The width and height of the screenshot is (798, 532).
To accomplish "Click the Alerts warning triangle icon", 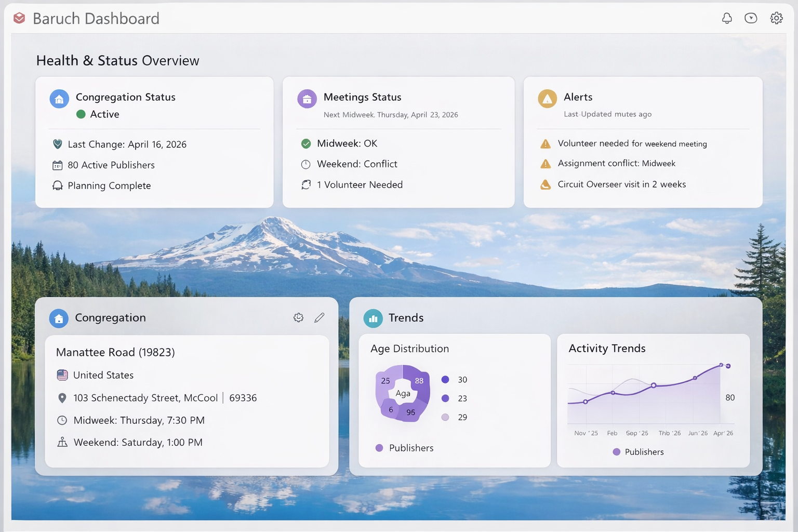I will (547, 99).
